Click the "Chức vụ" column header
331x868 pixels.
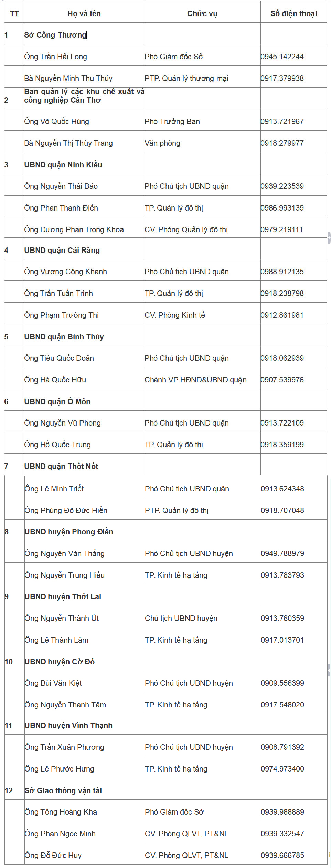pos(202,14)
